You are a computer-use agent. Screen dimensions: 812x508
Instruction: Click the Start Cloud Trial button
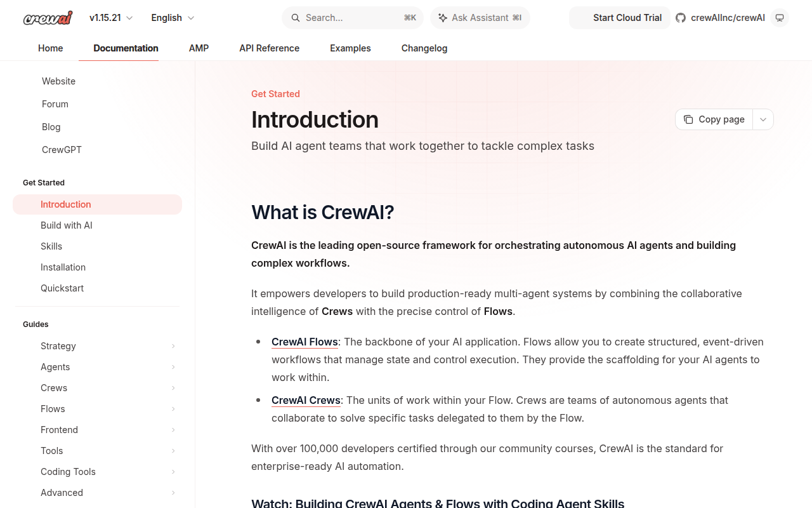[620, 18]
